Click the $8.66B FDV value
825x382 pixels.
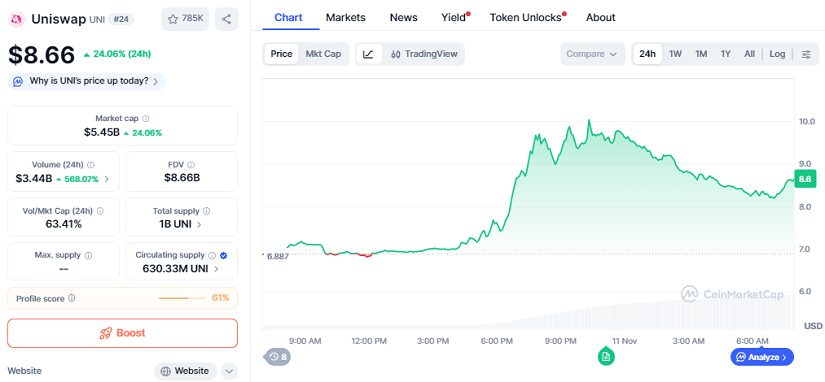182,178
